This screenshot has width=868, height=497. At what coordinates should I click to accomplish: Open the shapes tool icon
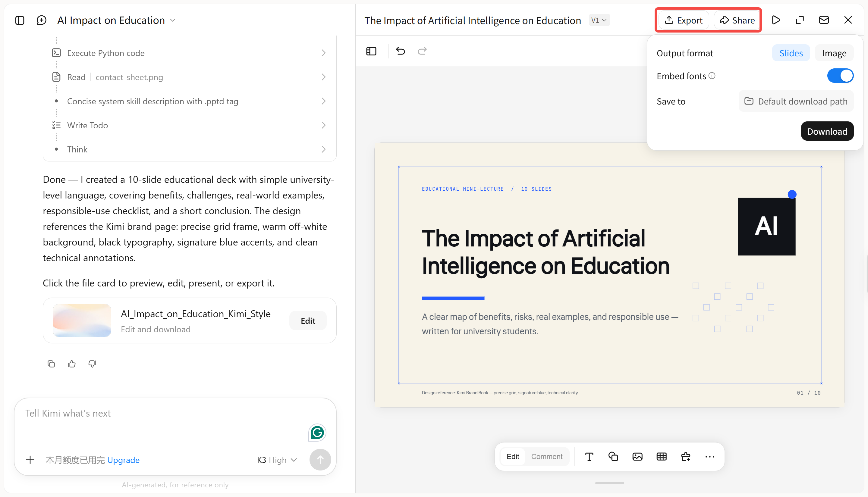click(613, 456)
